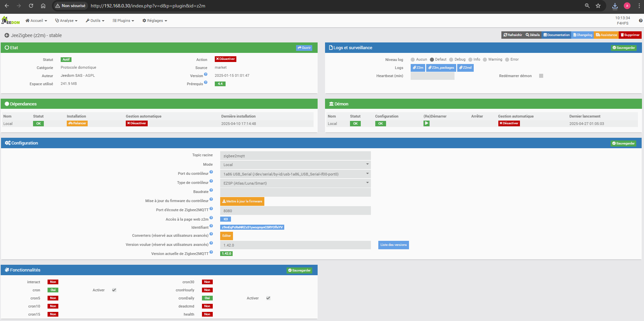Show help for Version field

coord(206,74)
